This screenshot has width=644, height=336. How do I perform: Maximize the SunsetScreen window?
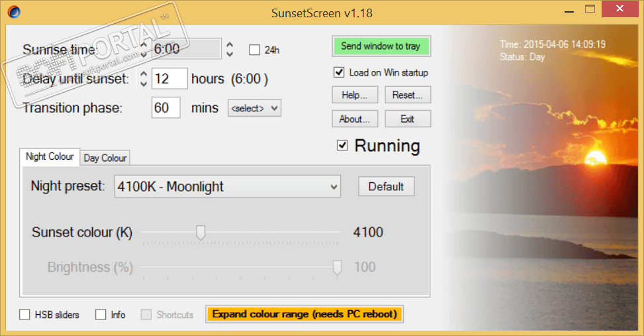coord(590,9)
